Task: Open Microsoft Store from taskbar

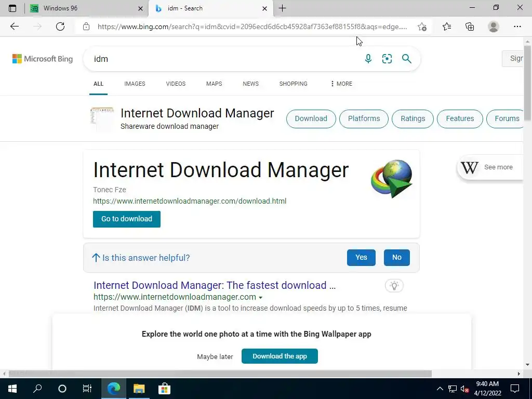Action: click(x=164, y=389)
